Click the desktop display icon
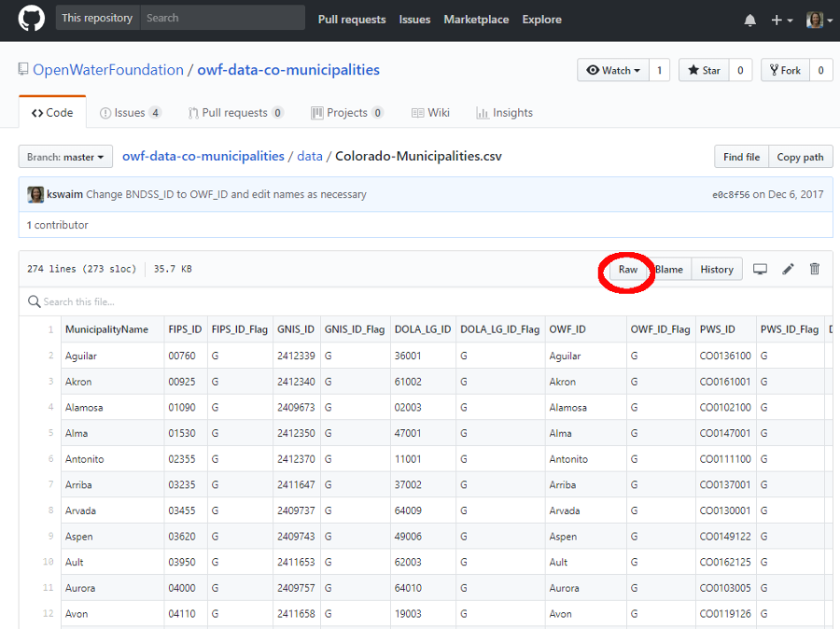 coord(760,270)
